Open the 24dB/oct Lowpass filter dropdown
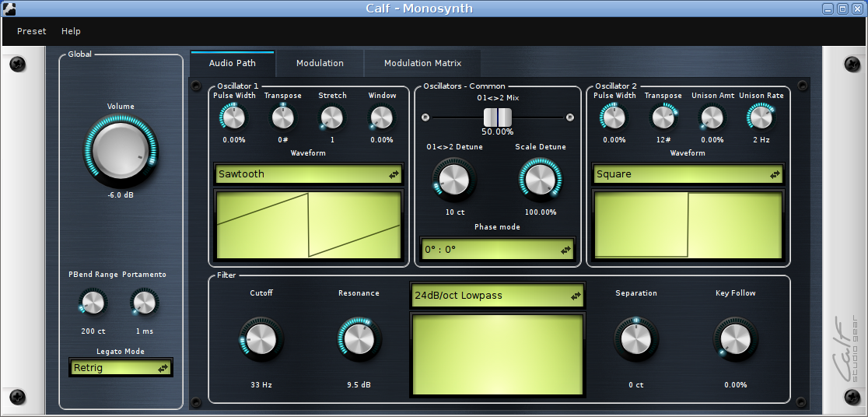The height and width of the screenshot is (417, 868). tap(497, 295)
